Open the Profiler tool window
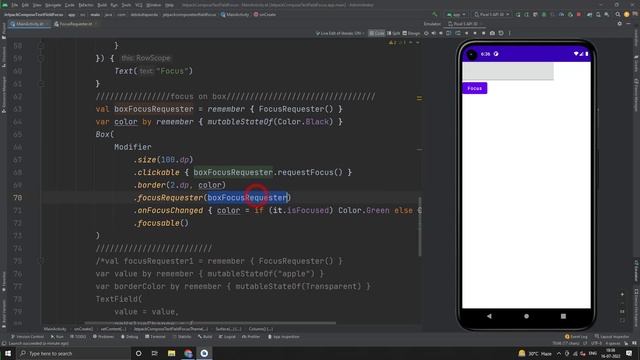Screen dimensions: 640x360 coord(251,337)
